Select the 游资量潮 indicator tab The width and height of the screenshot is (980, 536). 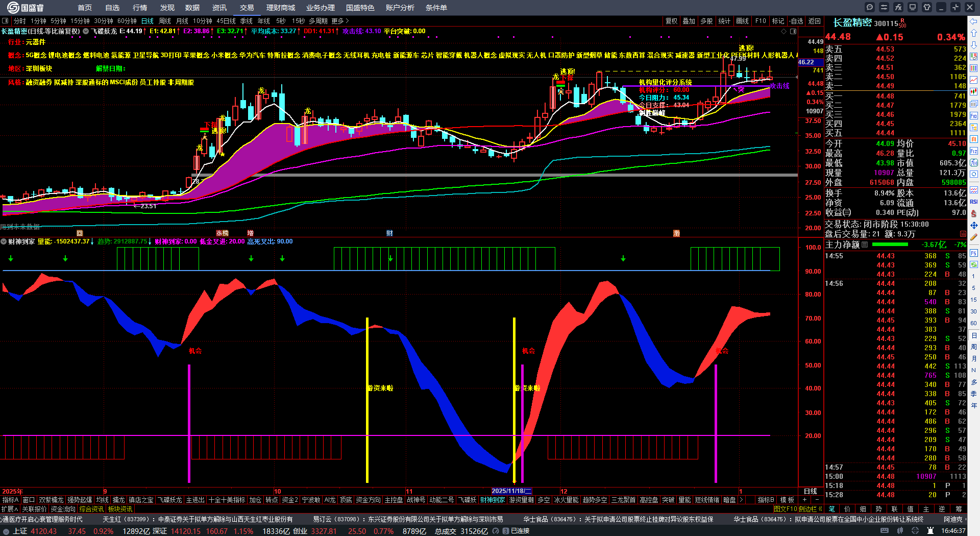521,500
